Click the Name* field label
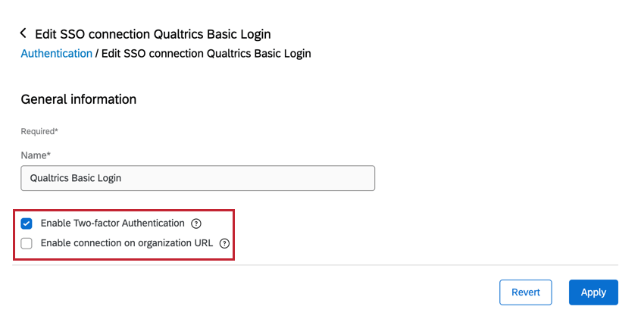644x322 pixels. (35, 155)
